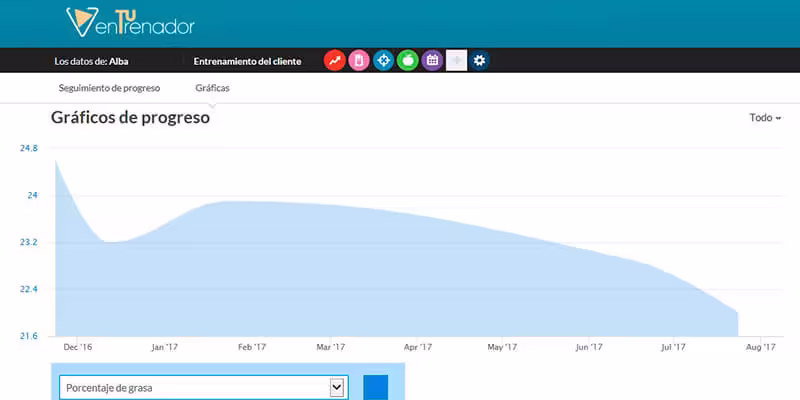The width and height of the screenshot is (800, 400).
Task: Click the 'Los datos de: Alba' label
Action: [x=92, y=61]
